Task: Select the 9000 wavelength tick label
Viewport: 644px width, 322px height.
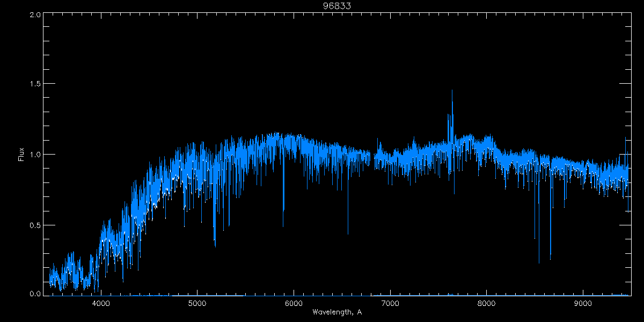Action: (583, 303)
